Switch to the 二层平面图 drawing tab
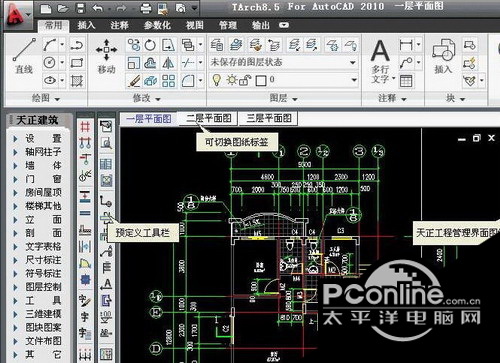Screen dimensions: 500x363 click(208, 118)
